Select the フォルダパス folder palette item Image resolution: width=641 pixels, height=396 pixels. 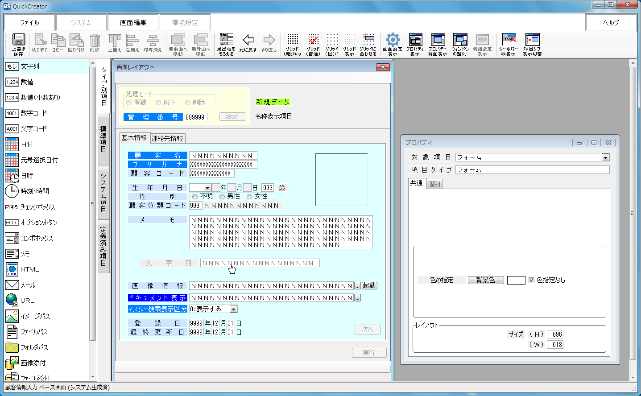(x=27, y=347)
